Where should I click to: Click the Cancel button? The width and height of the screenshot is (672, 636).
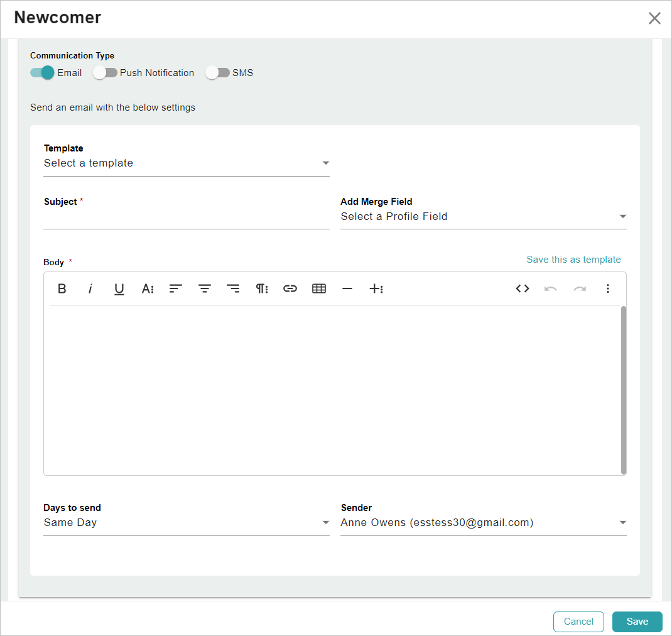[578, 622]
